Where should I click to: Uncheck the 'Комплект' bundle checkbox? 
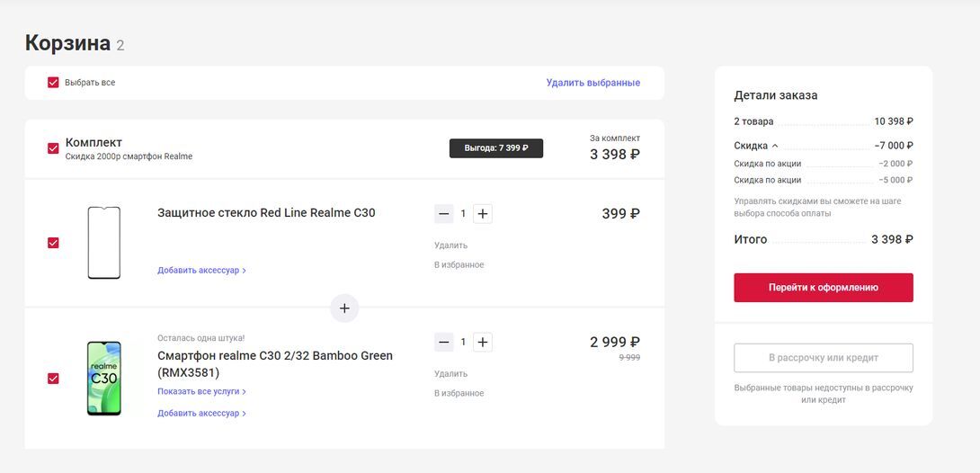[53, 148]
